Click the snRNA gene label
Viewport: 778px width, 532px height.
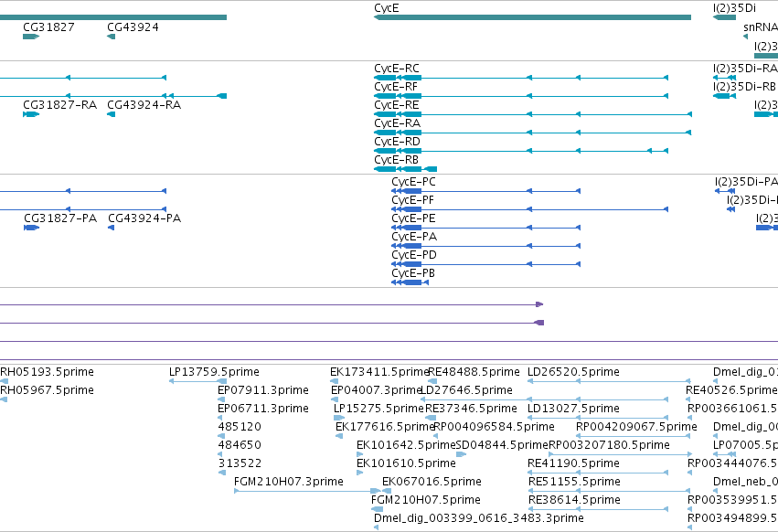pos(761,27)
